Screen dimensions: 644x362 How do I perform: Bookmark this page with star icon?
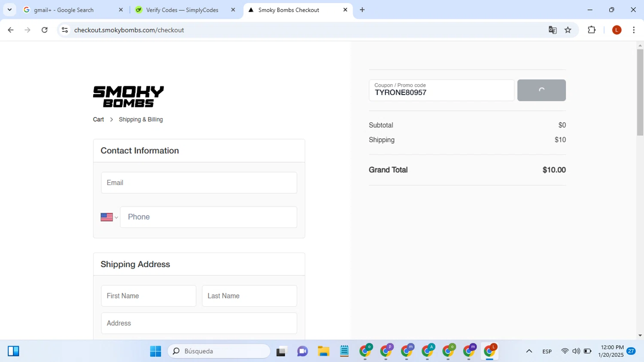pyautogui.click(x=568, y=30)
